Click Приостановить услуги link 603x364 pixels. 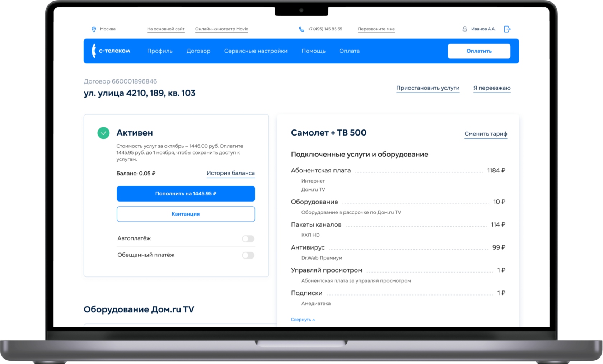(428, 88)
